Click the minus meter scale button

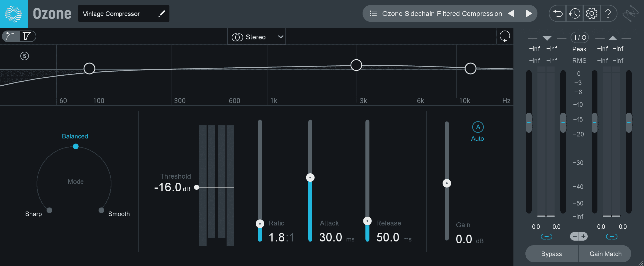(575, 236)
